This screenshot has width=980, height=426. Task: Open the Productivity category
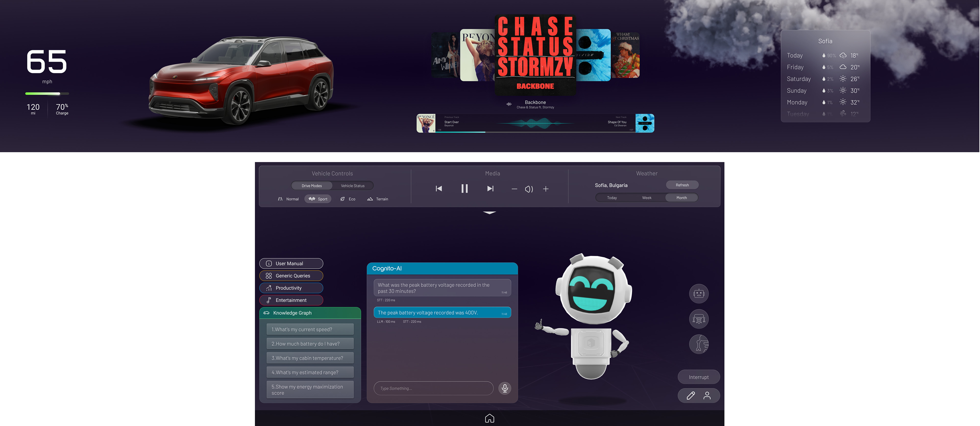(291, 288)
